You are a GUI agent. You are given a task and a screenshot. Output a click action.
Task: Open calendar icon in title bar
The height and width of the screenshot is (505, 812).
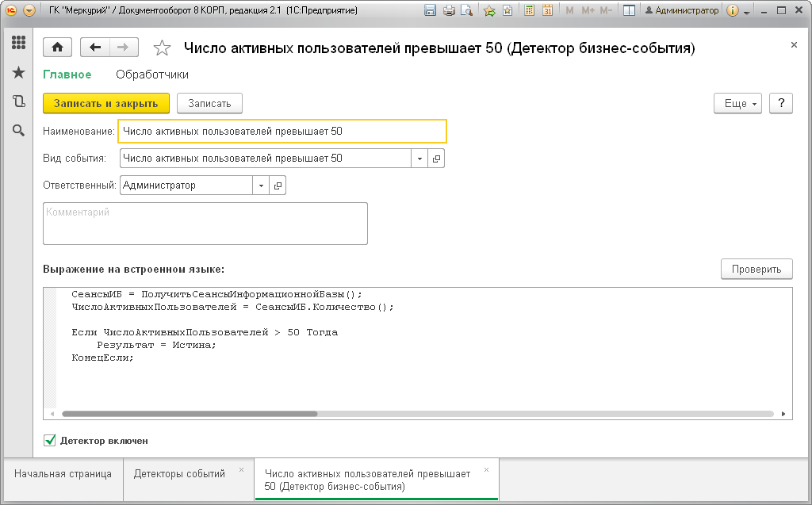pos(547,10)
